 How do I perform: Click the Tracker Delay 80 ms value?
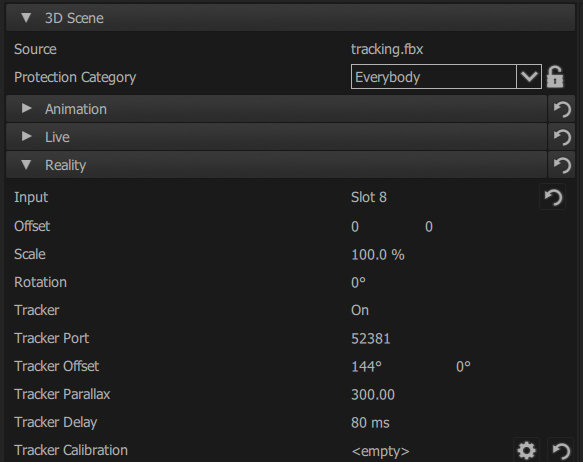point(370,423)
